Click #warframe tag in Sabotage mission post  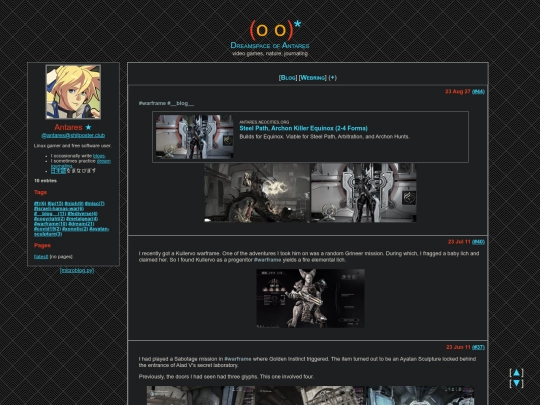[238, 359]
